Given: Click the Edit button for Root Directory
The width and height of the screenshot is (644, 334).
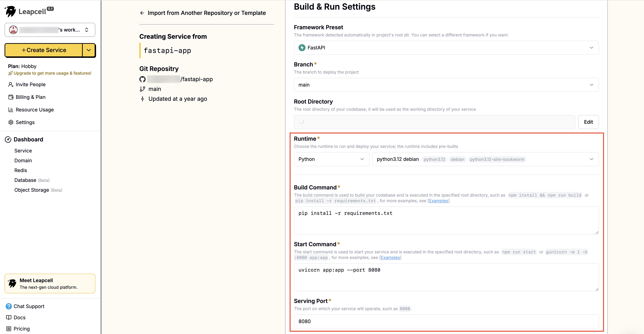Looking at the screenshot, I should click(x=588, y=122).
